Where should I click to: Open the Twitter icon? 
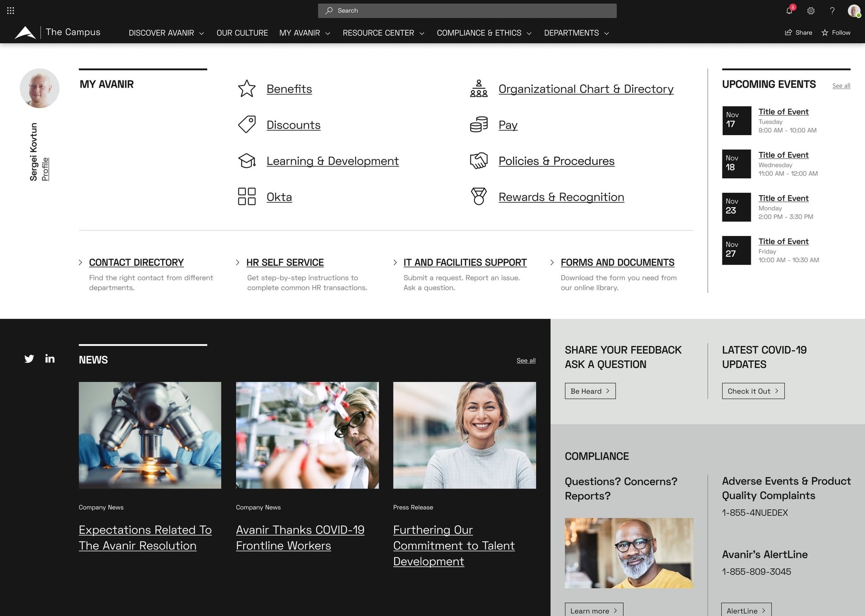(29, 359)
